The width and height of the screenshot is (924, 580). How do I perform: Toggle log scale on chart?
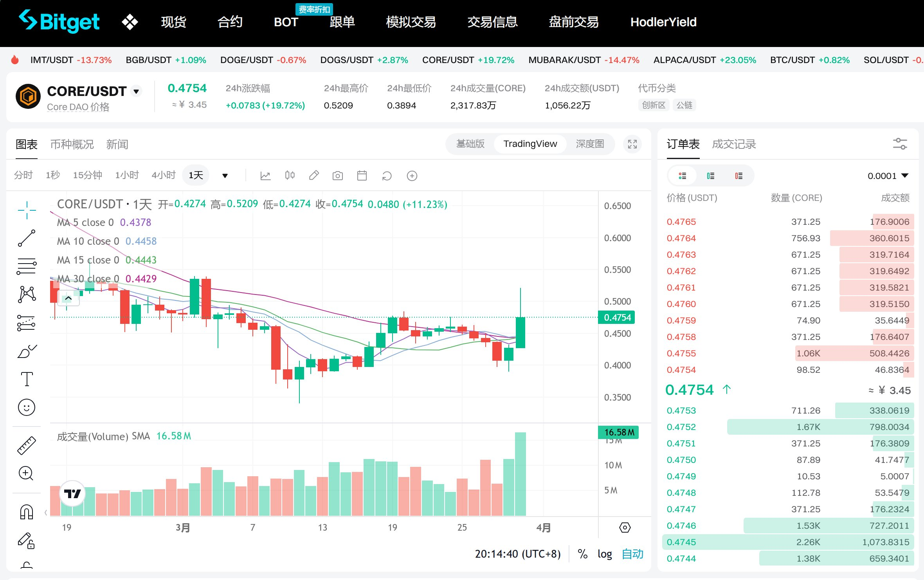(x=604, y=554)
